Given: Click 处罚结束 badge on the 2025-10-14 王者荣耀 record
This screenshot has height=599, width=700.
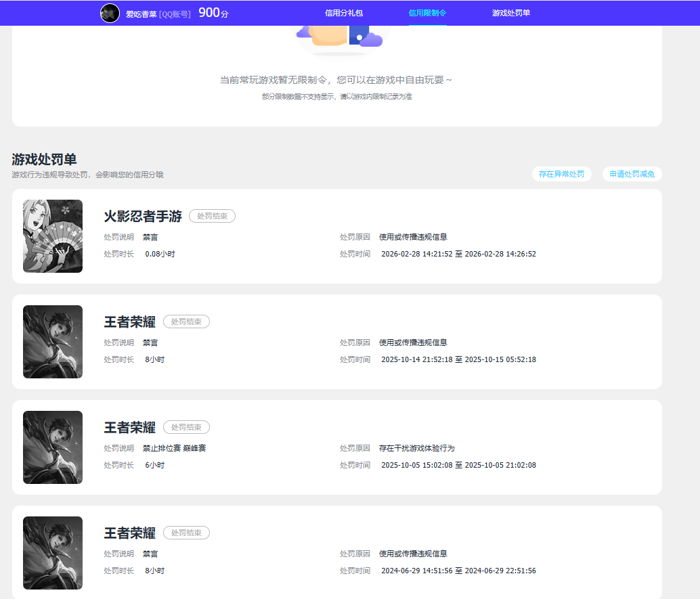Looking at the screenshot, I should pos(186,321).
